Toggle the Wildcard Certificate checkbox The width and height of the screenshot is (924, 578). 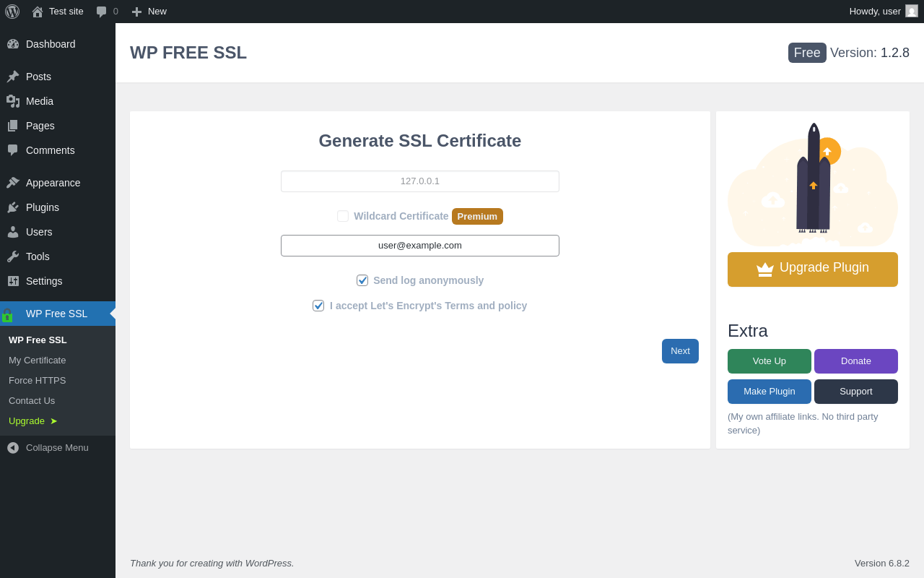(x=343, y=216)
